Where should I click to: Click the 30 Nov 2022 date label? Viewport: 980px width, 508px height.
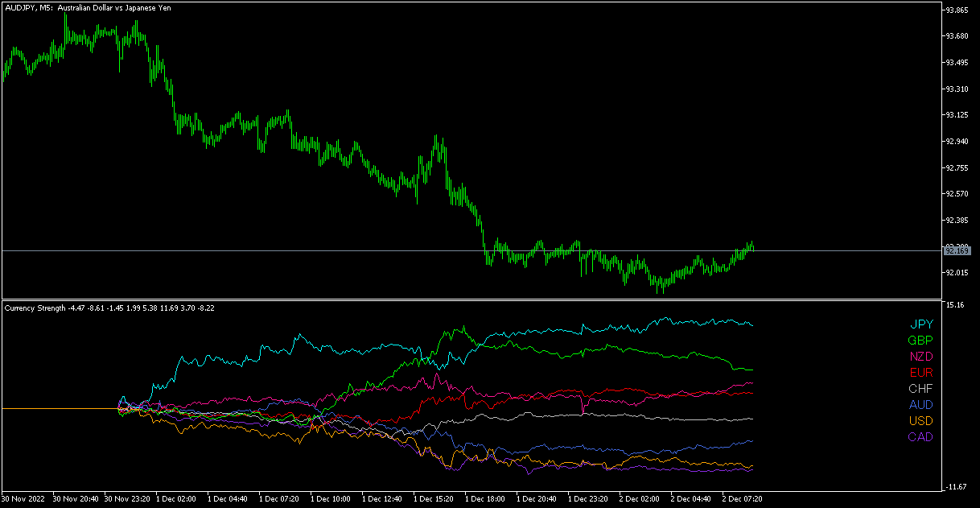click(25, 499)
